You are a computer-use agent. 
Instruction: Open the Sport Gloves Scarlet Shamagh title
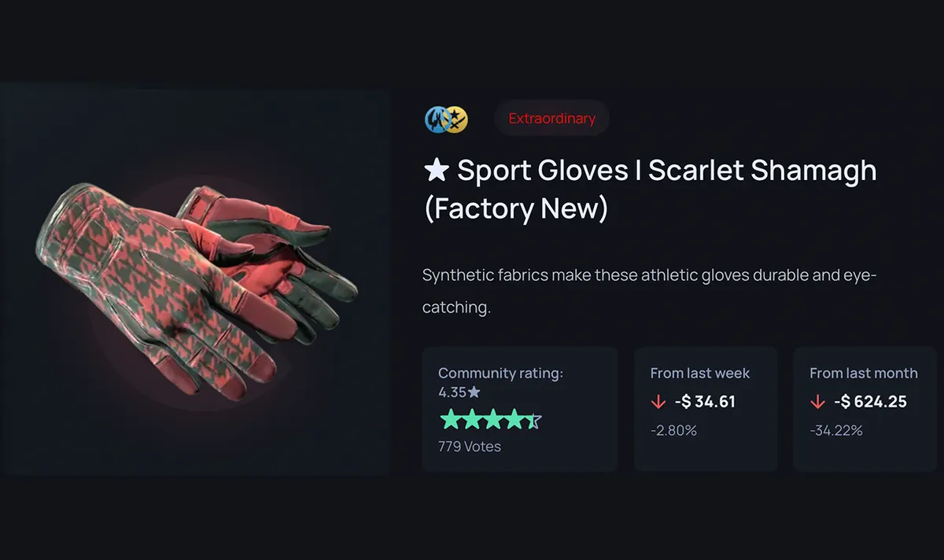click(x=650, y=190)
